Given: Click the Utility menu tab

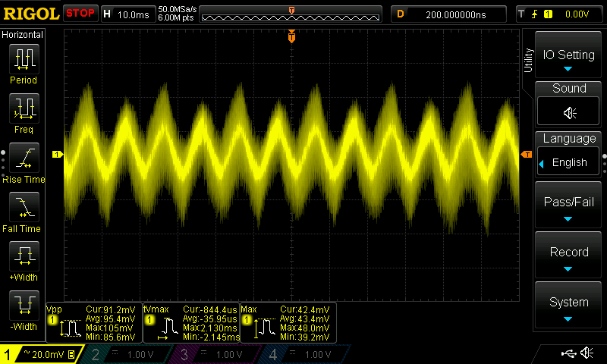Looking at the screenshot, I should tap(528, 61).
